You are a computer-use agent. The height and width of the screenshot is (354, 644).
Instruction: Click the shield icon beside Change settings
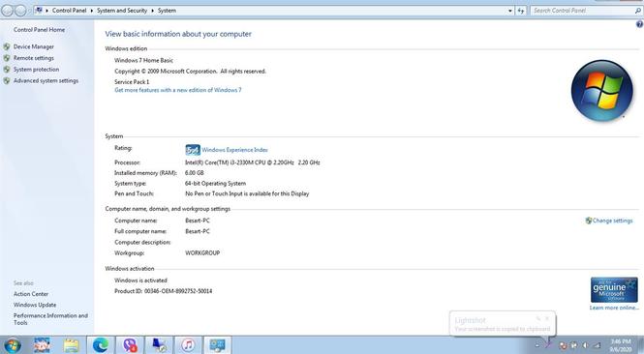click(x=589, y=221)
